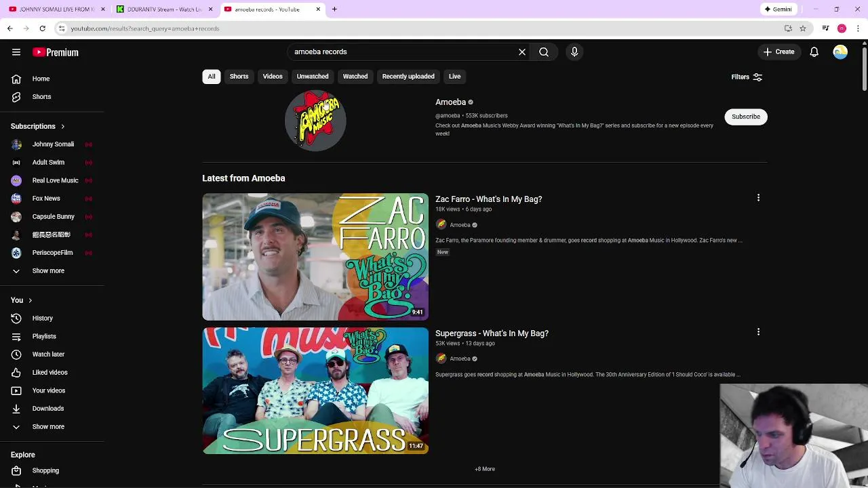Open Gemini in Chrome toolbar
Screen dimensions: 868x488
click(x=778, y=9)
